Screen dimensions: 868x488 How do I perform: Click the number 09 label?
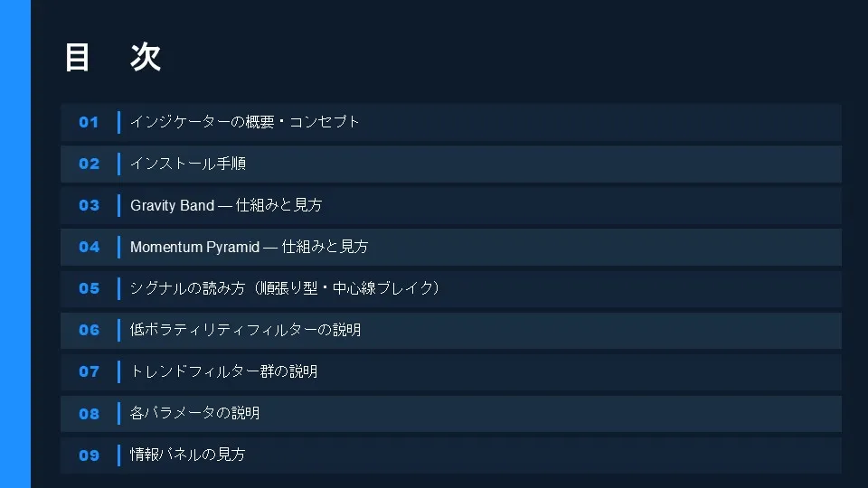89,455
